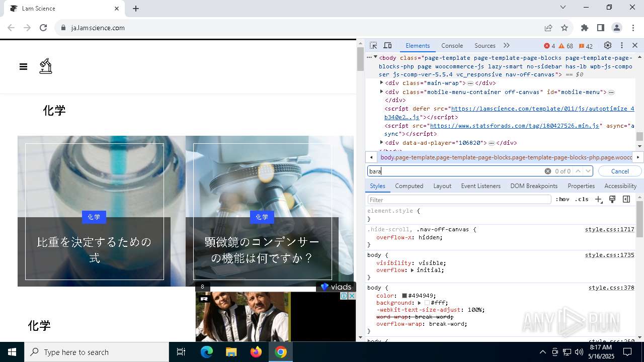
Task: Reload the page
Action: (43, 28)
